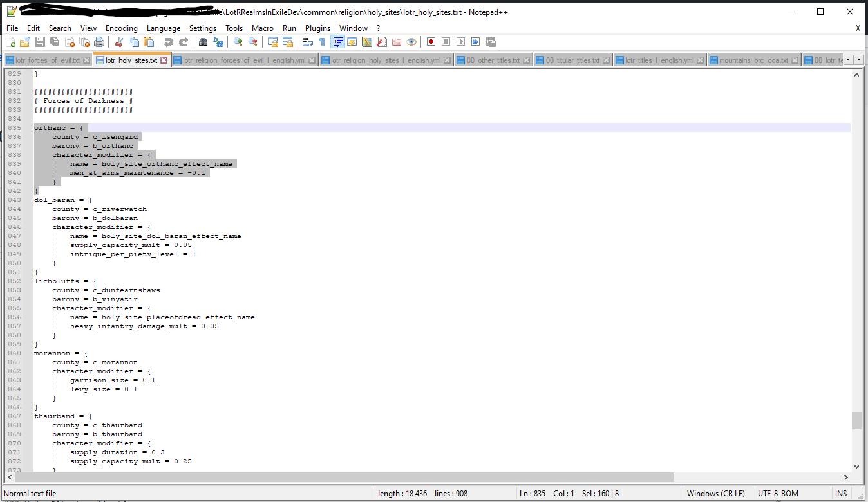868x502 pixels.
Task: Click the line "dol_baran = {"
Action: (63, 200)
